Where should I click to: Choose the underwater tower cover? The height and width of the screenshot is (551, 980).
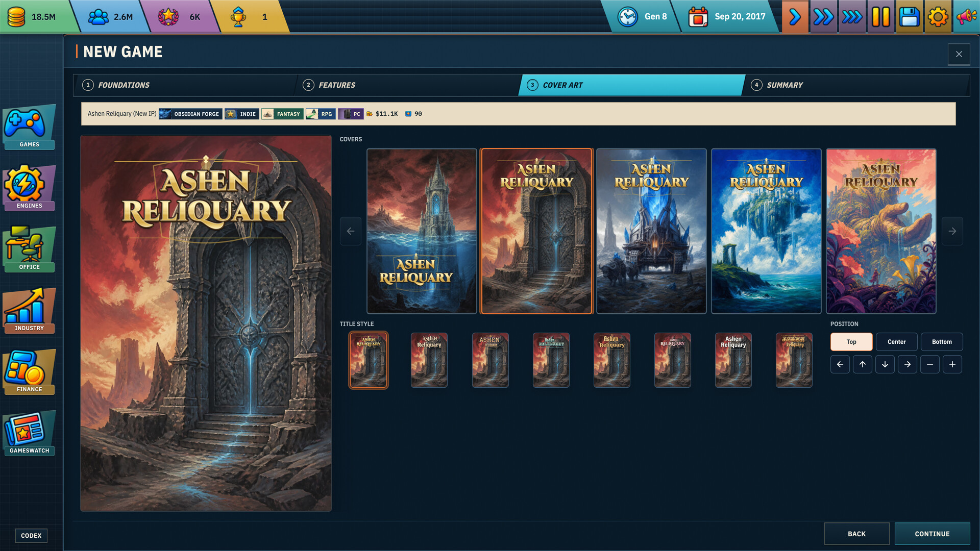[422, 231]
